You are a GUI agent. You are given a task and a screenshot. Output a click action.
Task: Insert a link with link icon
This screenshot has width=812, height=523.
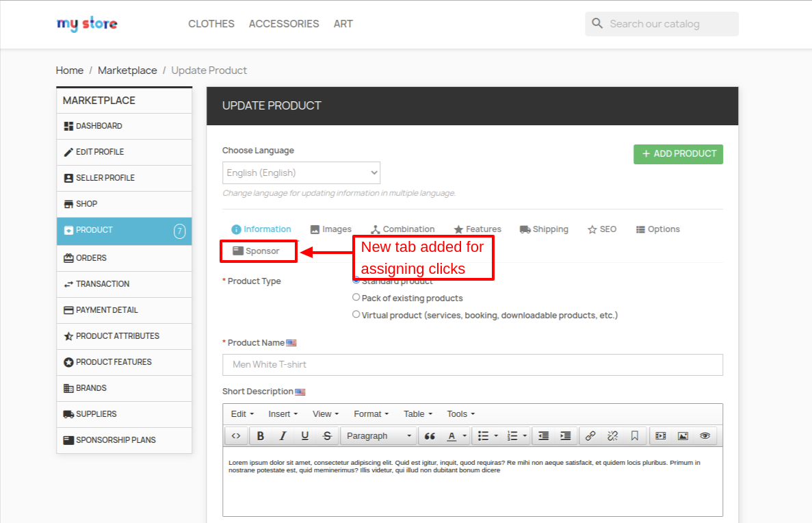pyautogui.click(x=590, y=436)
